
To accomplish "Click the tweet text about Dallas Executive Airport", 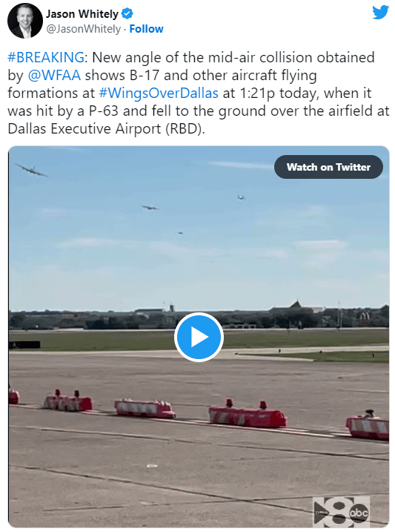I will [x=107, y=129].
